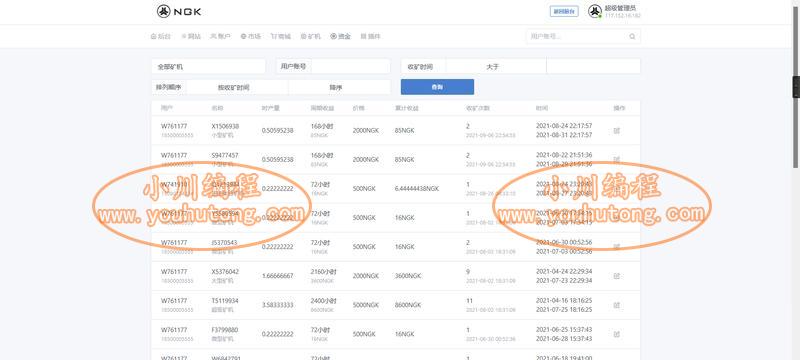Click the time 2021-04-16 18:16:25

pyautogui.click(x=564, y=301)
